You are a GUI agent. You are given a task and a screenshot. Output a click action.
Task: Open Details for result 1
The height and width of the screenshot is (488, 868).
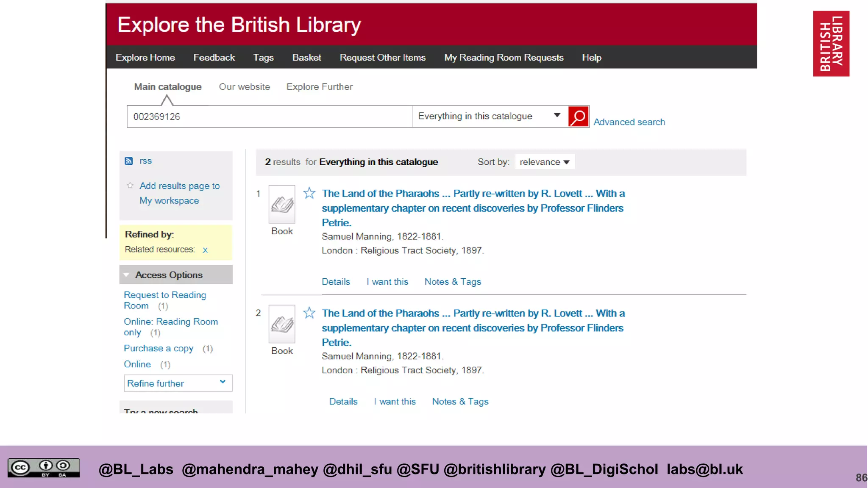click(x=336, y=282)
